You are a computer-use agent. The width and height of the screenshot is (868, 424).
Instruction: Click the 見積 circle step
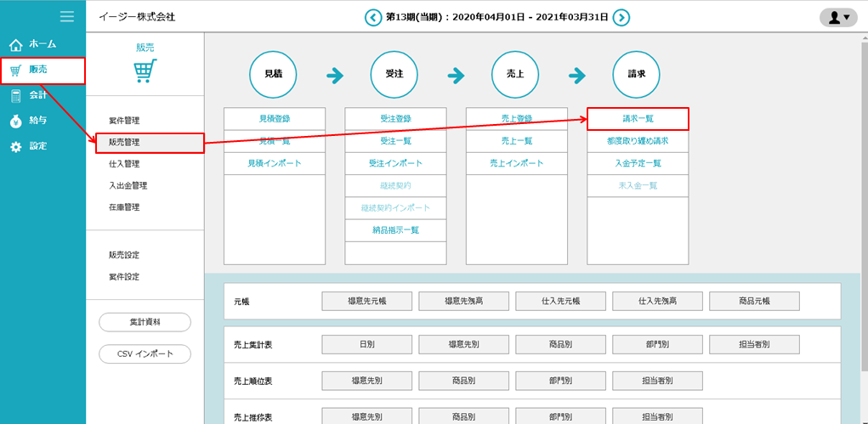click(274, 75)
